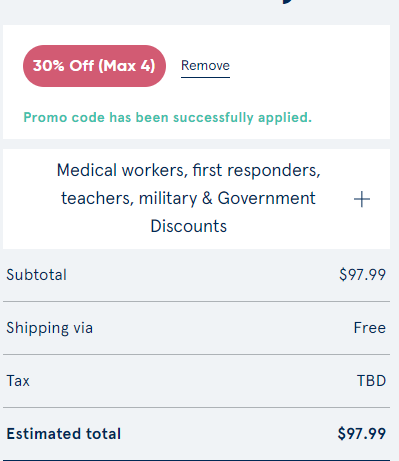Click the Subtotal label
399x461 pixels.
point(36,275)
